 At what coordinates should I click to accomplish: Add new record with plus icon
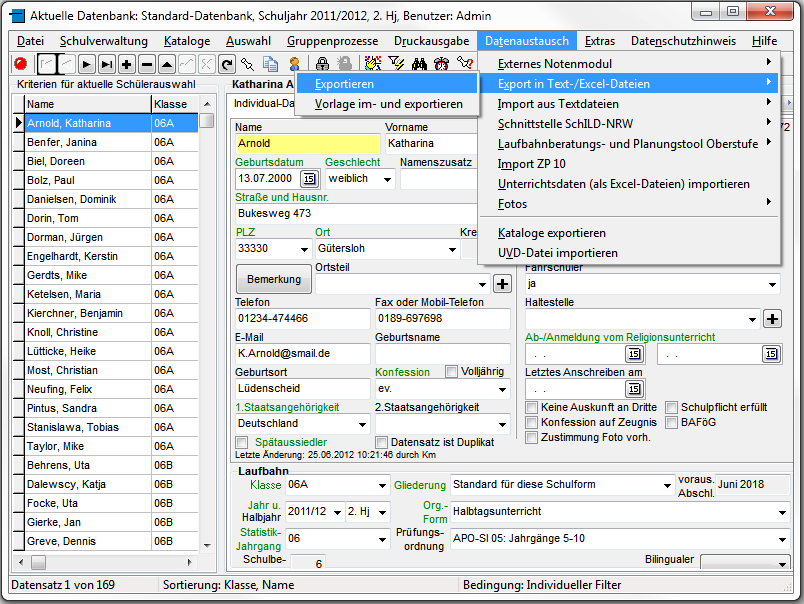pos(127,64)
